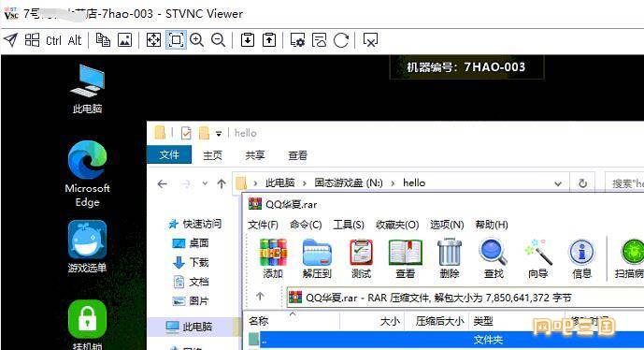This screenshot has width=644, height=350.
Task: Click the Explorer address refresh button
Action: (582, 183)
